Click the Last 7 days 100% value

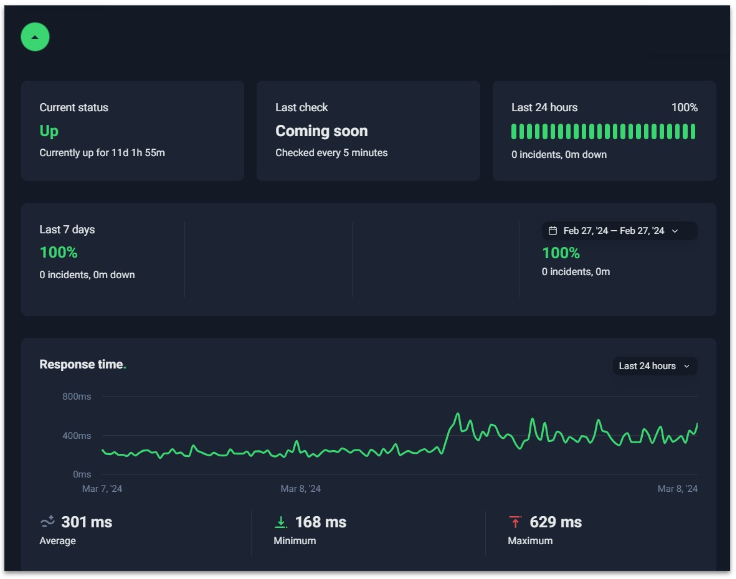(59, 252)
